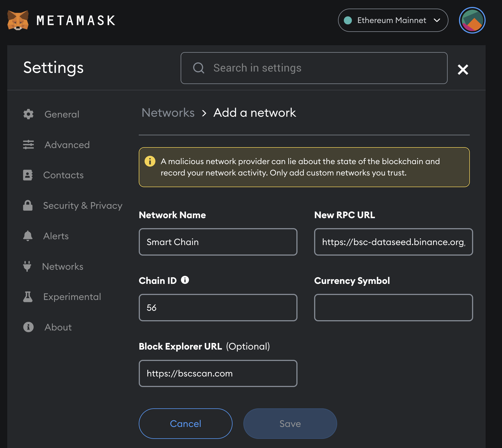Click the About info icon
Screen dimensions: 502x448
click(28, 327)
